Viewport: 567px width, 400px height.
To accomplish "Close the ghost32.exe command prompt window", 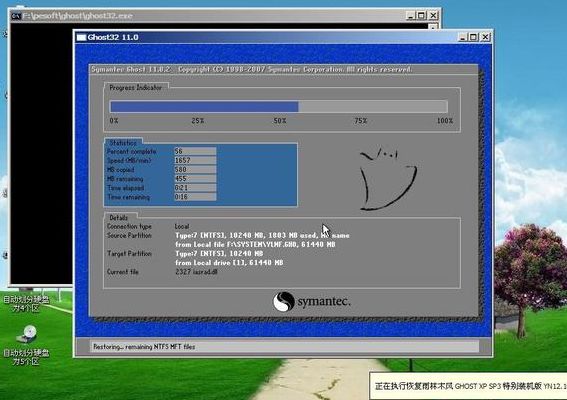I will 433,16.
